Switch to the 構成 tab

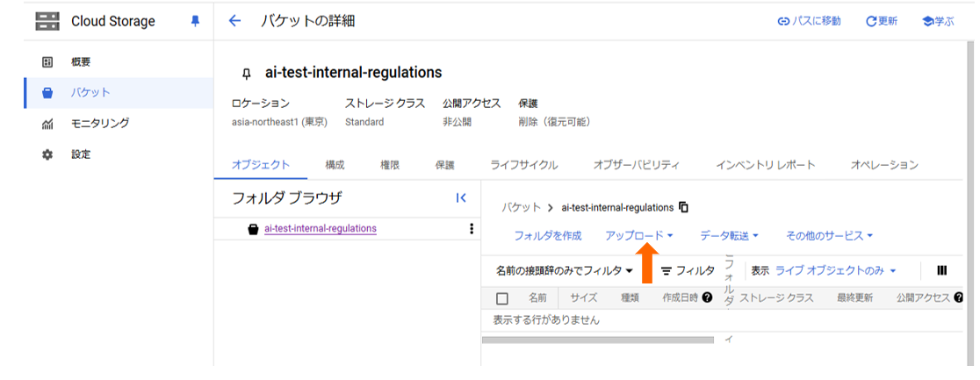(x=335, y=165)
